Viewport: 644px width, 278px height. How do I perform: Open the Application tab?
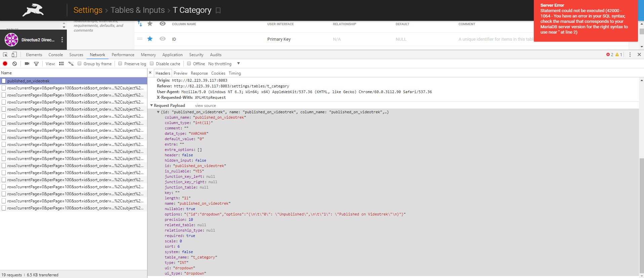click(172, 54)
